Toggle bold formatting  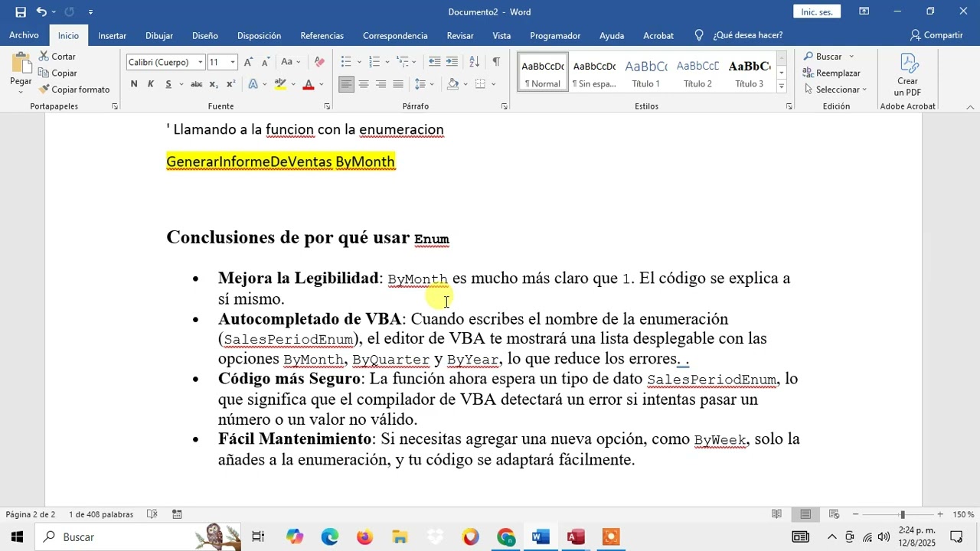pos(134,84)
